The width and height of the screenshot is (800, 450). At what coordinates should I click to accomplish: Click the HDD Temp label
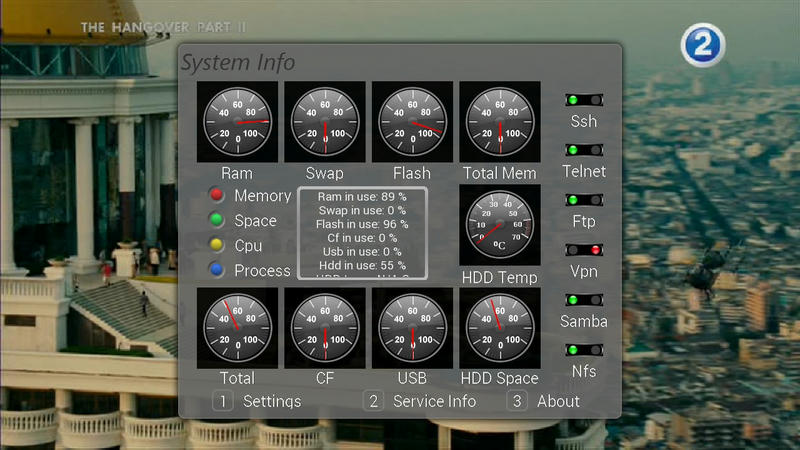coord(499,278)
